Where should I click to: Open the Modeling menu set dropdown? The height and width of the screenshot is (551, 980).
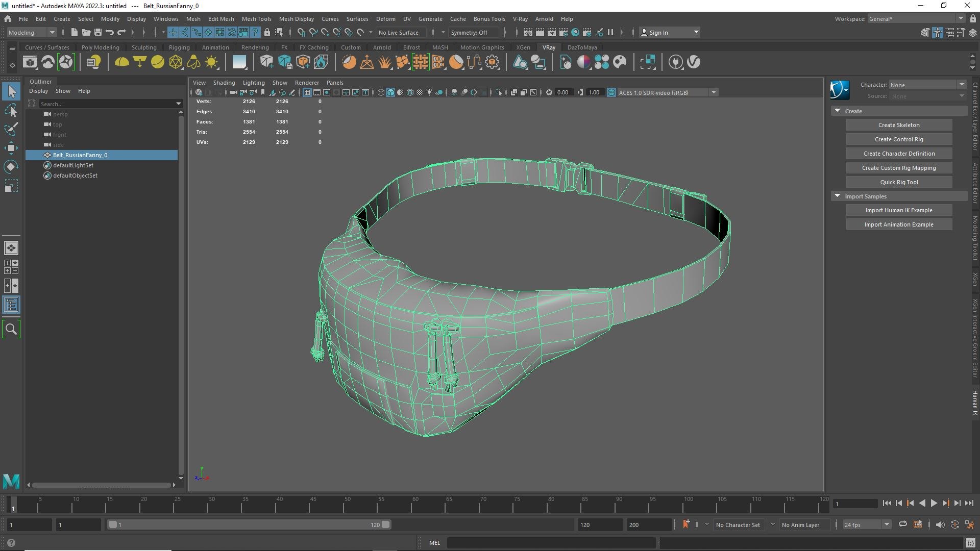click(x=32, y=32)
